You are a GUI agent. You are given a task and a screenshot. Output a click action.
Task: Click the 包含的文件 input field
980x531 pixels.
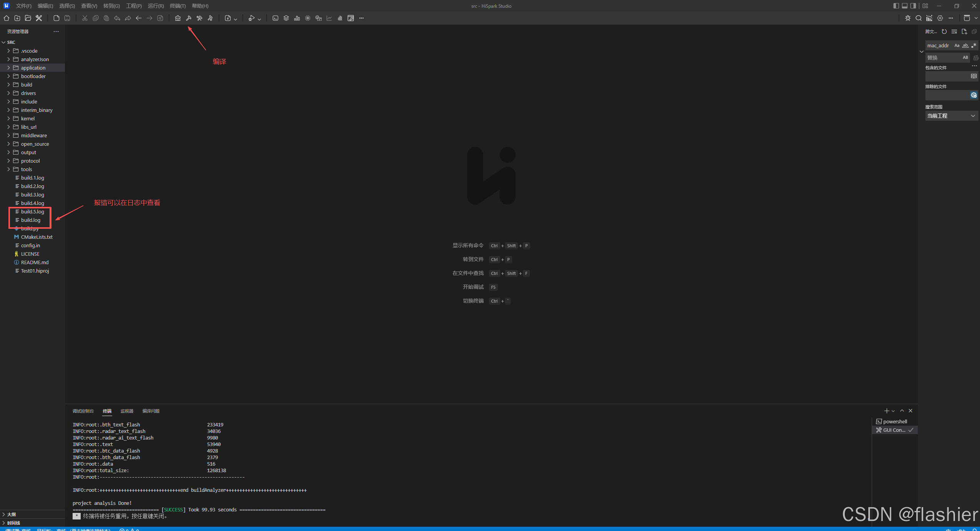point(947,76)
